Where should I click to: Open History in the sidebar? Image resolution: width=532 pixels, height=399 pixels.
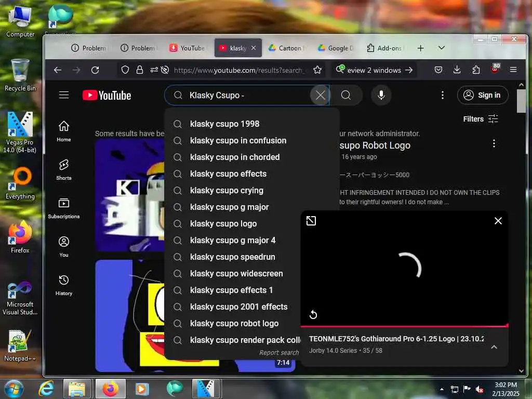point(64,285)
